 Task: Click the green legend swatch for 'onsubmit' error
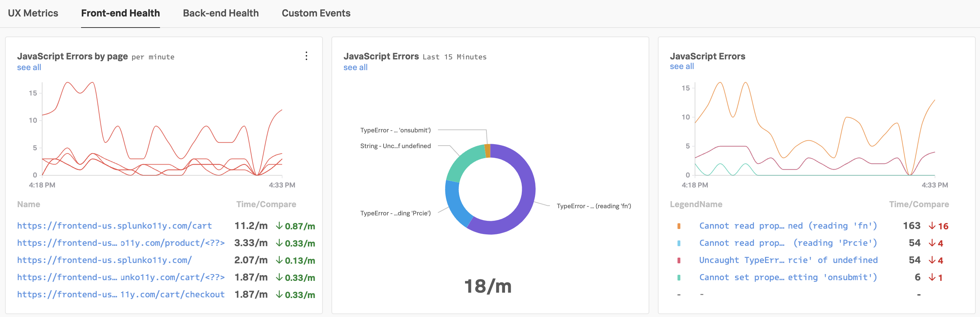tap(679, 277)
